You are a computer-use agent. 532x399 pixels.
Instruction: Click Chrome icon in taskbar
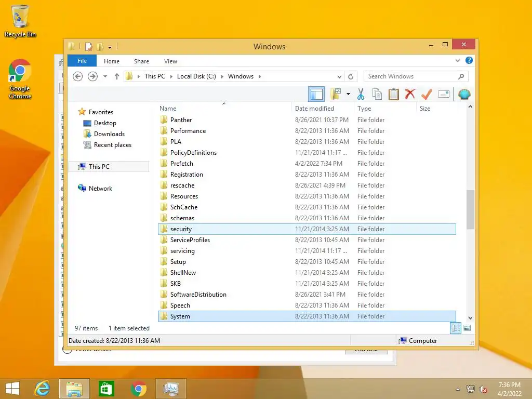[x=138, y=389]
